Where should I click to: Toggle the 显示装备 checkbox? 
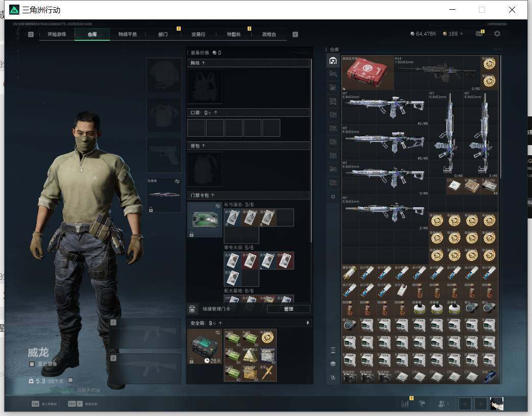32,364
